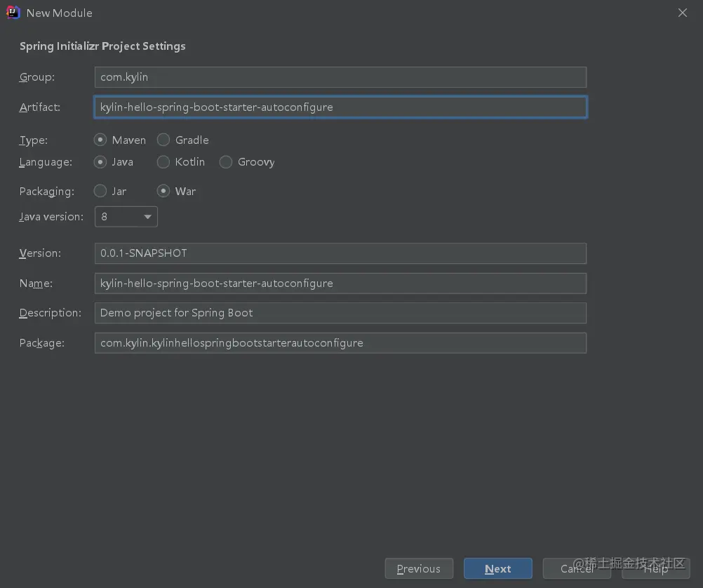The image size is (703, 588).
Task: Open Help for this dialog
Action: [x=655, y=569]
